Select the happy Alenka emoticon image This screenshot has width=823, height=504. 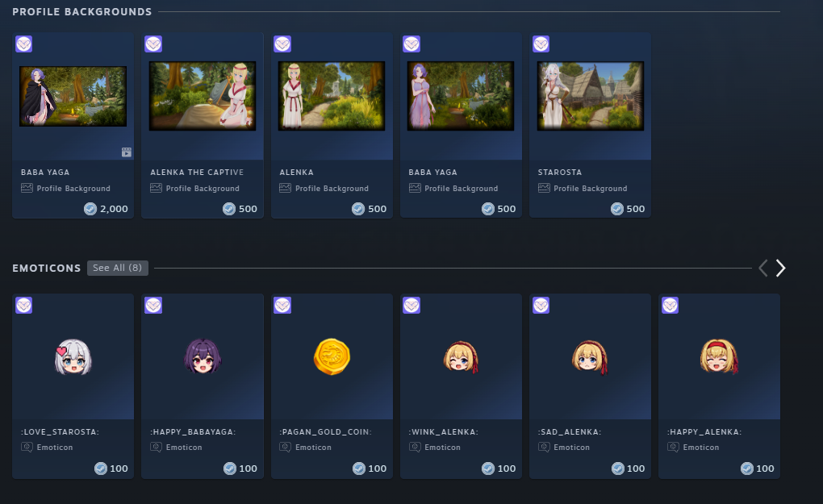(719, 356)
